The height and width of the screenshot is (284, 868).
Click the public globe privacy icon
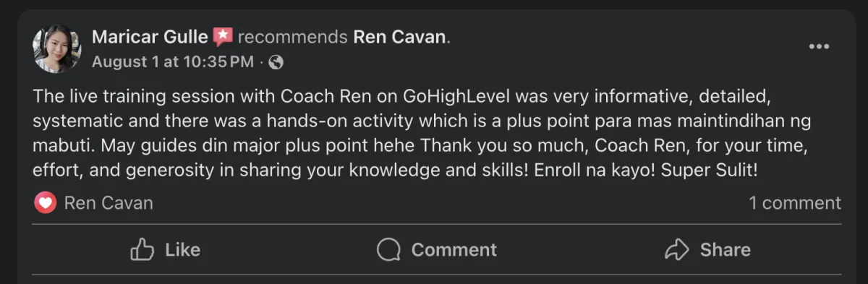coord(276,62)
